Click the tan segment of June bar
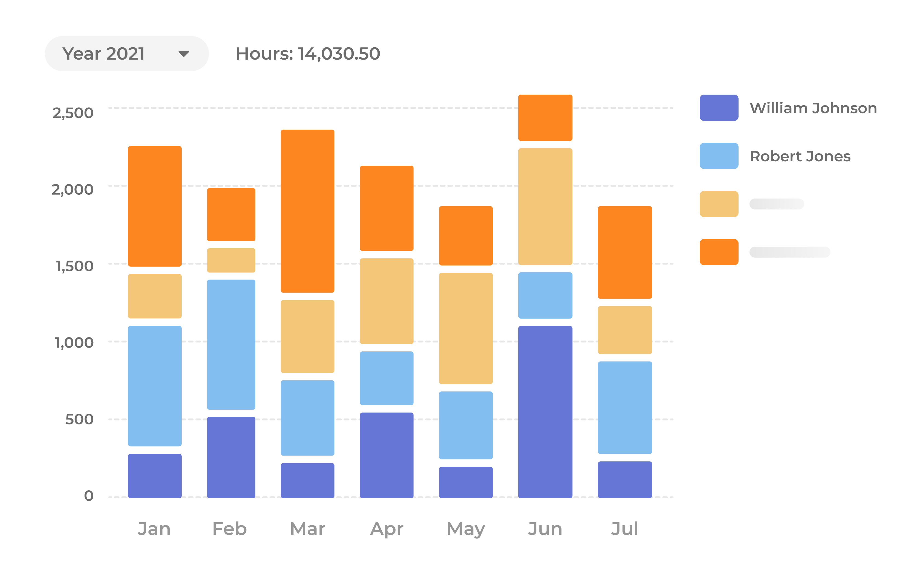Image resolution: width=924 pixels, height=580 pixels. click(545, 206)
